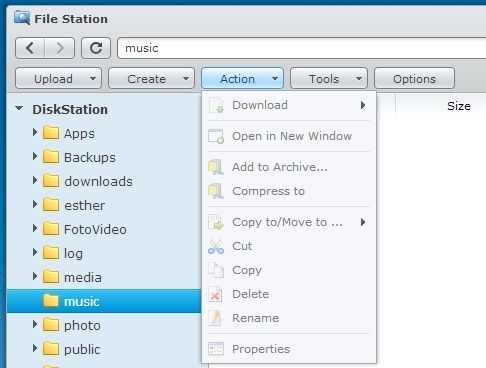
Task: Click the Tools button
Action: pos(329,79)
